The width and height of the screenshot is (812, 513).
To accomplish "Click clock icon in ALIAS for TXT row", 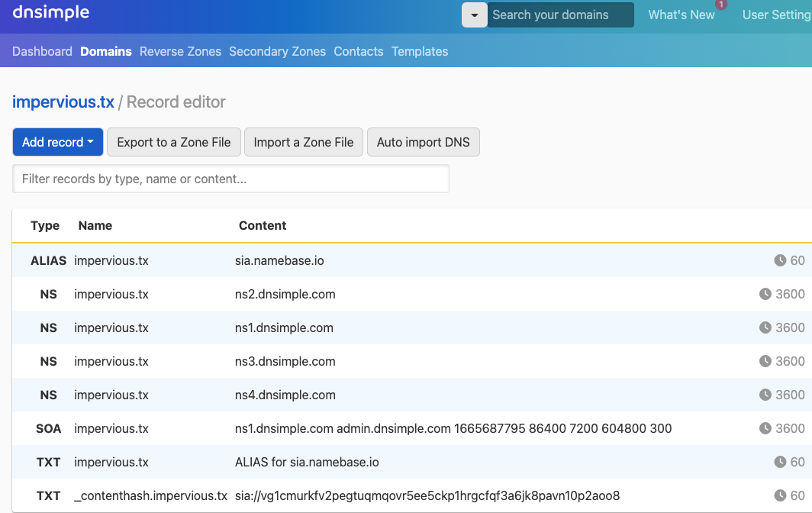I will point(780,462).
